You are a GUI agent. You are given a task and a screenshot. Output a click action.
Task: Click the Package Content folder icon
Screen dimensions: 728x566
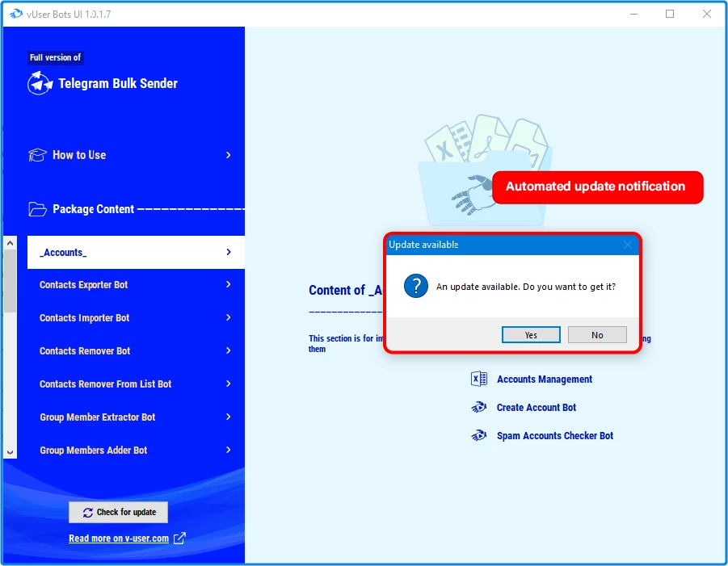click(37, 209)
